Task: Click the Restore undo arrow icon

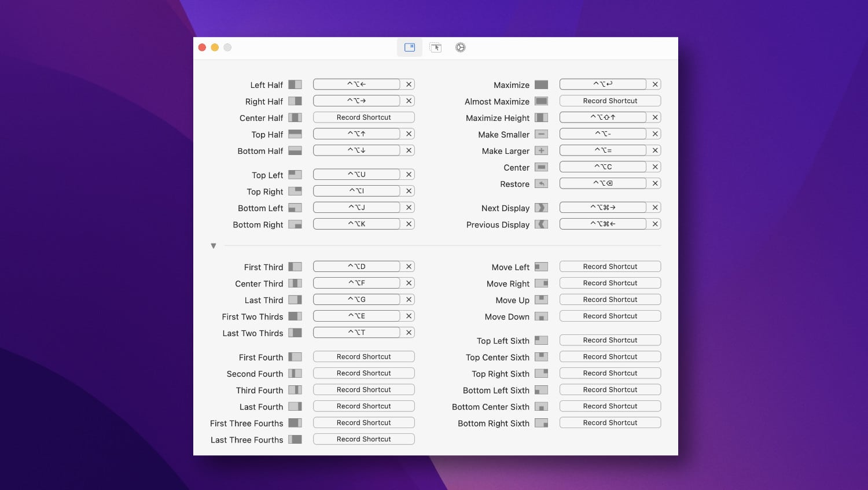Action: (x=541, y=183)
